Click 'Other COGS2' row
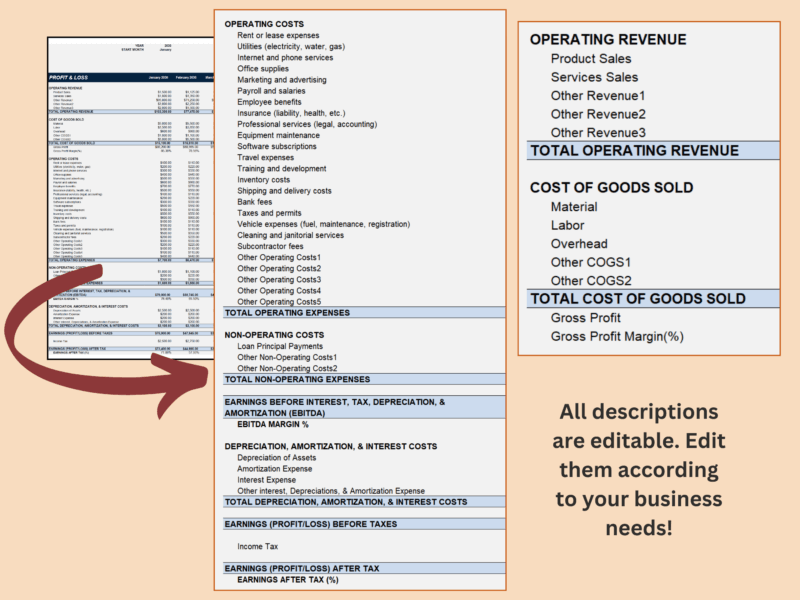Viewport: 800px width, 600px height. point(591,281)
